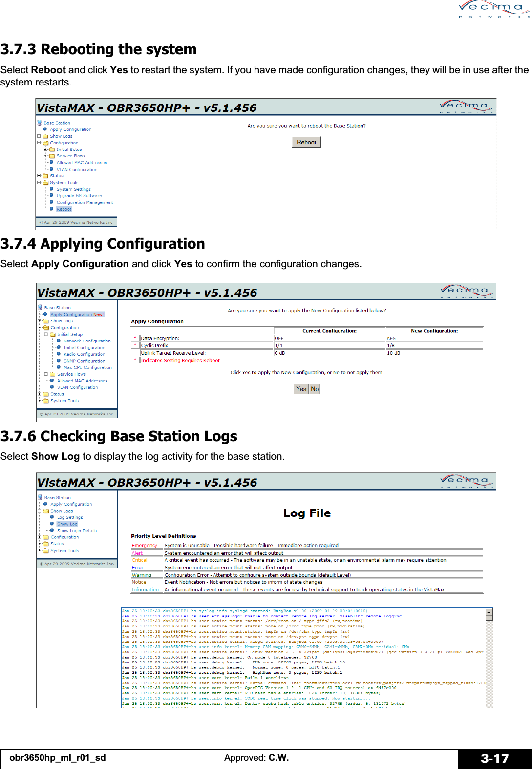The height and width of the screenshot is (769, 532).
Task: Click Base Station root icon in the Log File page tree
Action: [40, 497]
